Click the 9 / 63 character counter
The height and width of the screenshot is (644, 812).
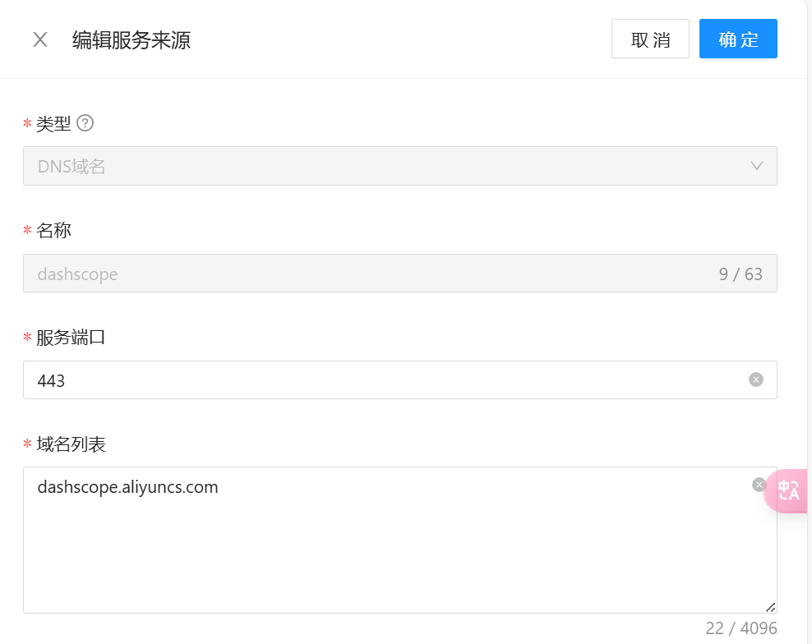click(x=740, y=274)
